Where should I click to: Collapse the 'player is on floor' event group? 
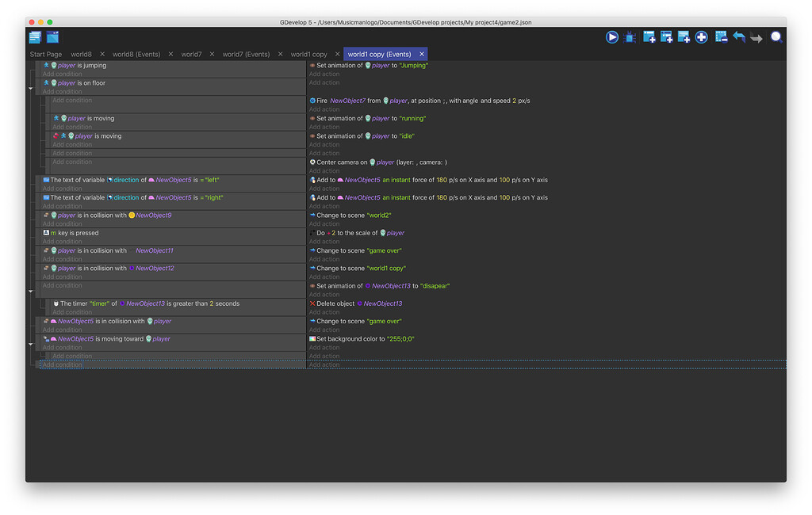click(x=30, y=88)
